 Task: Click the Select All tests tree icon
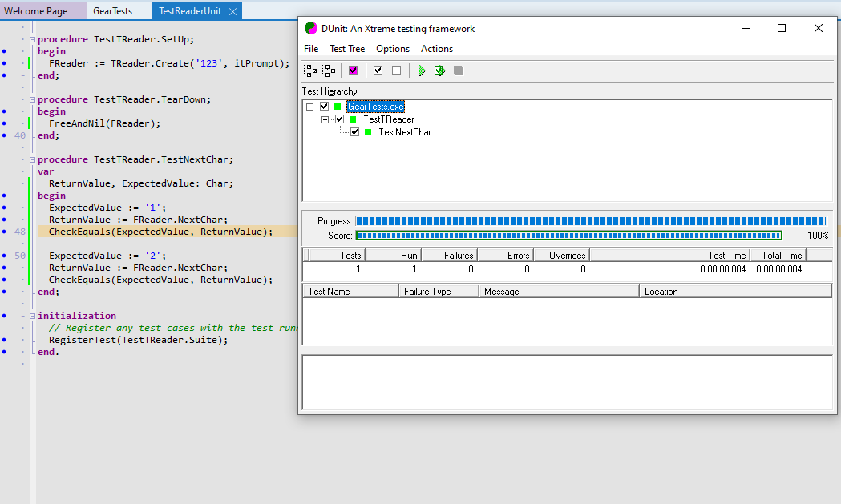pyautogui.click(x=310, y=71)
